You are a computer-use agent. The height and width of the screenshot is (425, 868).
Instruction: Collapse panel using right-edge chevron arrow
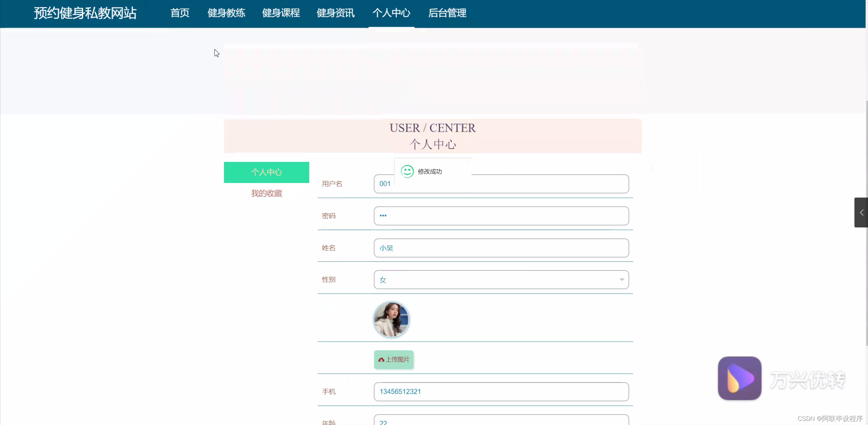[x=861, y=212]
